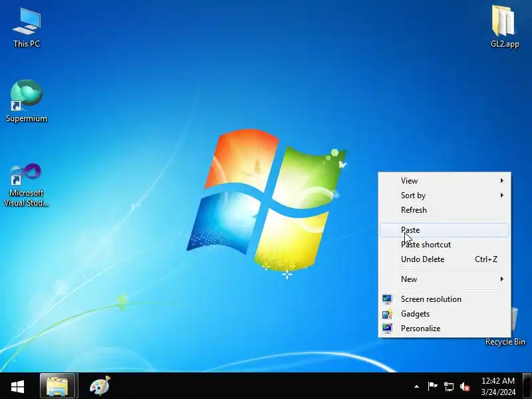Click the New submenu arrow

(x=501, y=279)
